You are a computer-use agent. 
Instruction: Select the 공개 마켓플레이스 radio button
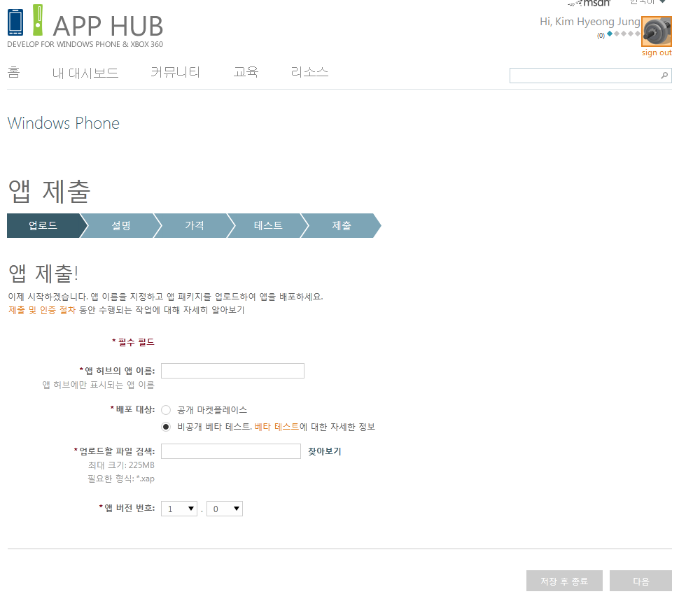(166, 410)
